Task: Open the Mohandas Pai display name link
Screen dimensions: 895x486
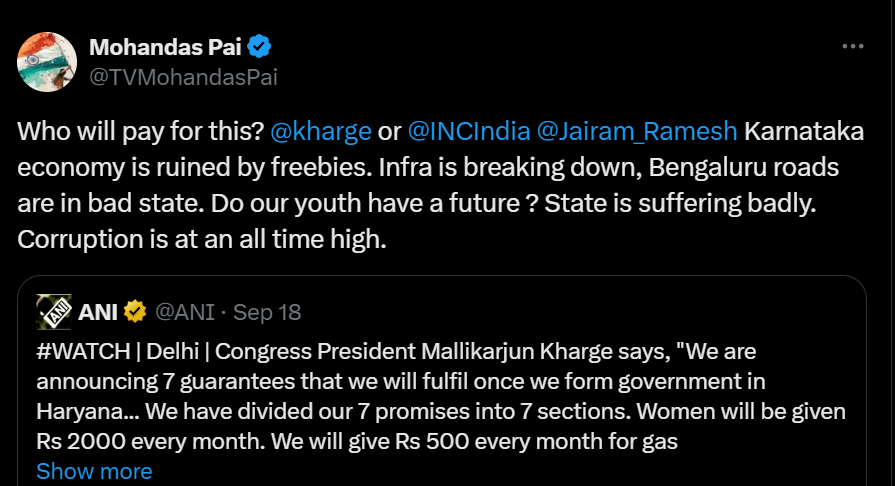Action: [167, 46]
